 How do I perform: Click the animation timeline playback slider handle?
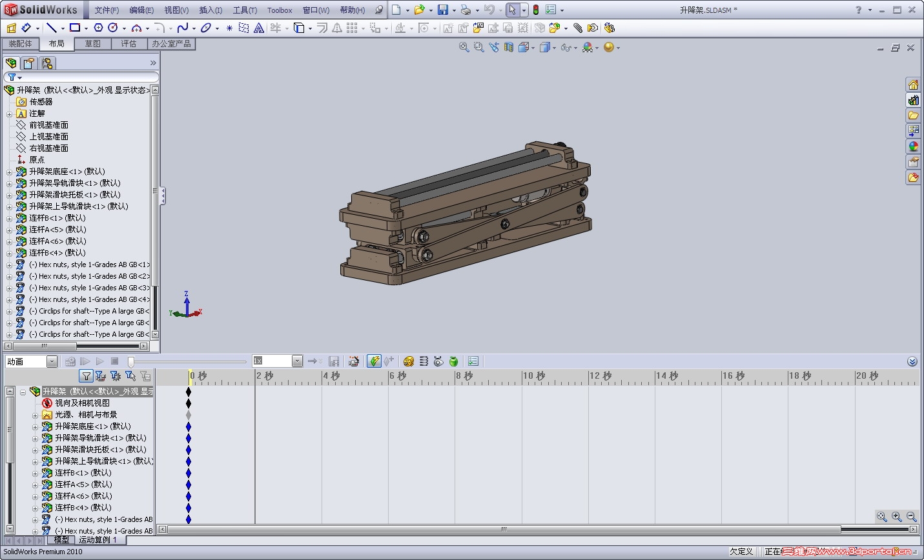click(130, 362)
